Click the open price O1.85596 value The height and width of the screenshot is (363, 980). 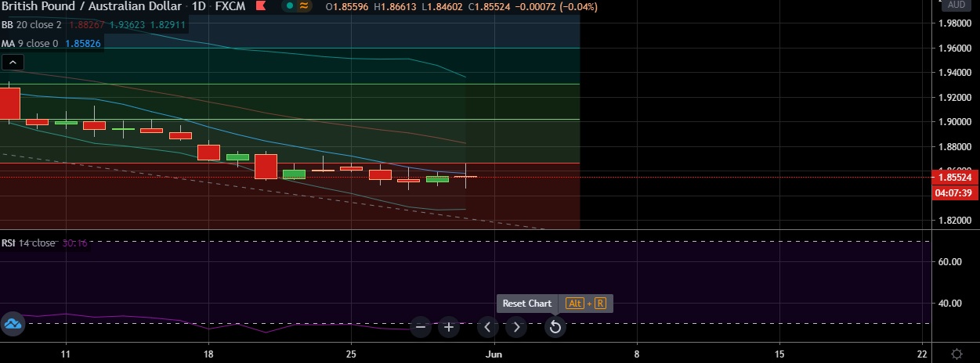(x=349, y=6)
